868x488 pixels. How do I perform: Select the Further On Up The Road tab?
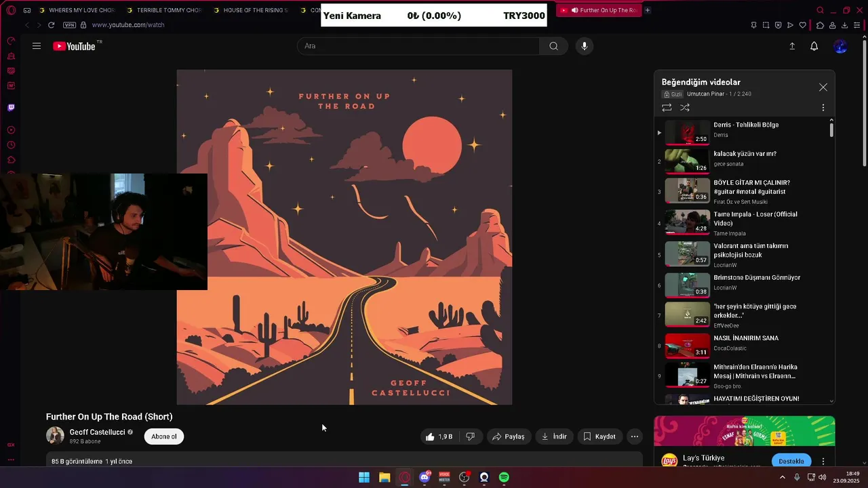tap(599, 10)
